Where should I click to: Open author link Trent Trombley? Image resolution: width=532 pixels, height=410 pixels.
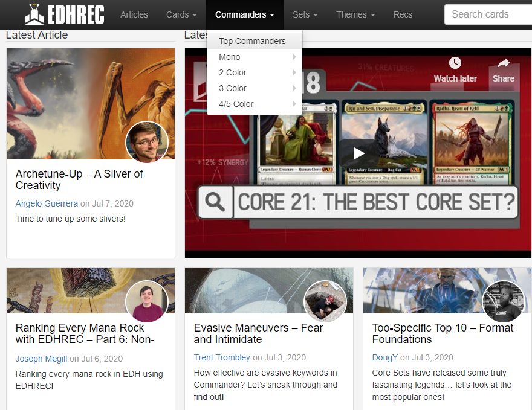tap(222, 357)
